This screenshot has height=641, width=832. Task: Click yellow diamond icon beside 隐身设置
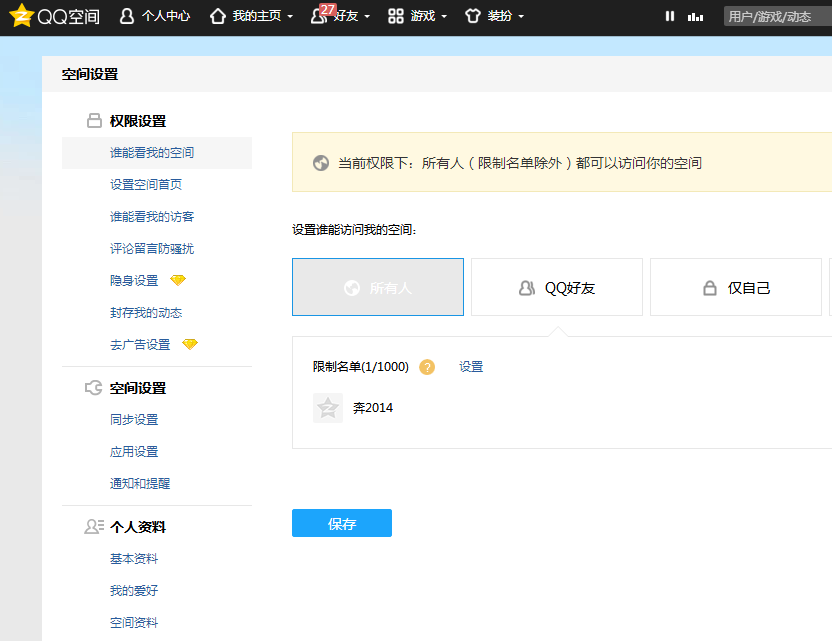coord(178,280)
